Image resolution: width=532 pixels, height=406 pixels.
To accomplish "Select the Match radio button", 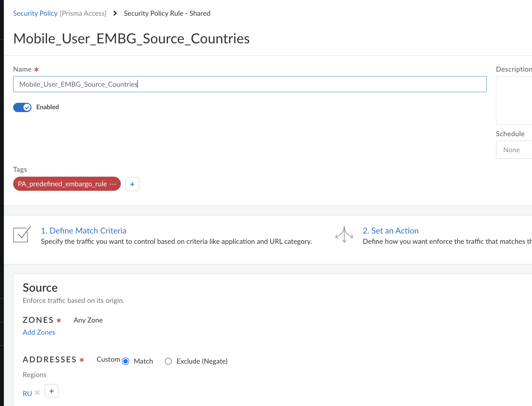I will coord(126,361).
